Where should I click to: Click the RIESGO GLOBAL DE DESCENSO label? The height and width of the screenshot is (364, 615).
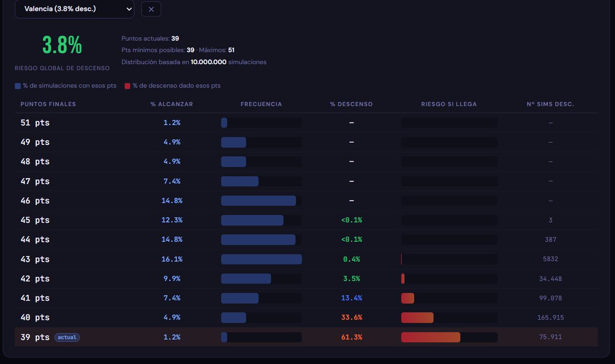pyautogui.click(x=62, y=68)
